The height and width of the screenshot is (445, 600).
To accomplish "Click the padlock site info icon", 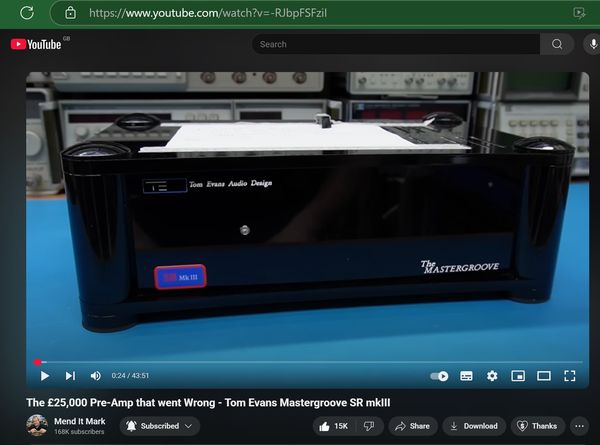I will click(x=70, y=13).
